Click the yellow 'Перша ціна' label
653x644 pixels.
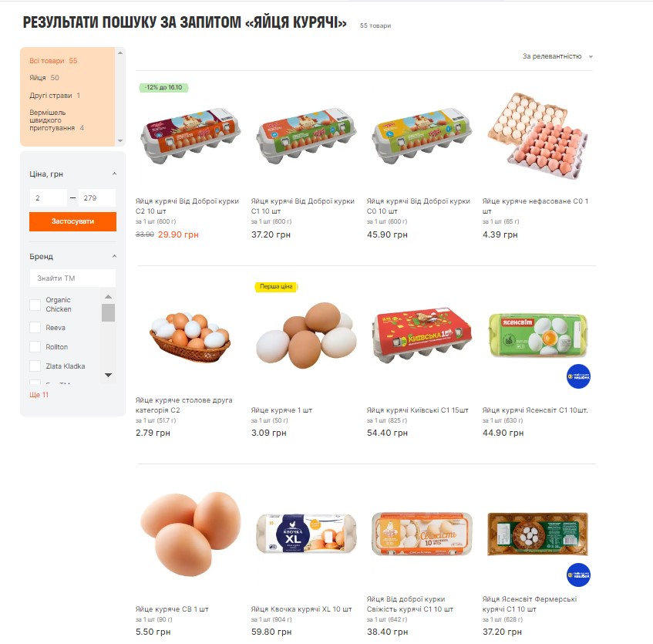(x=276, y=287)
